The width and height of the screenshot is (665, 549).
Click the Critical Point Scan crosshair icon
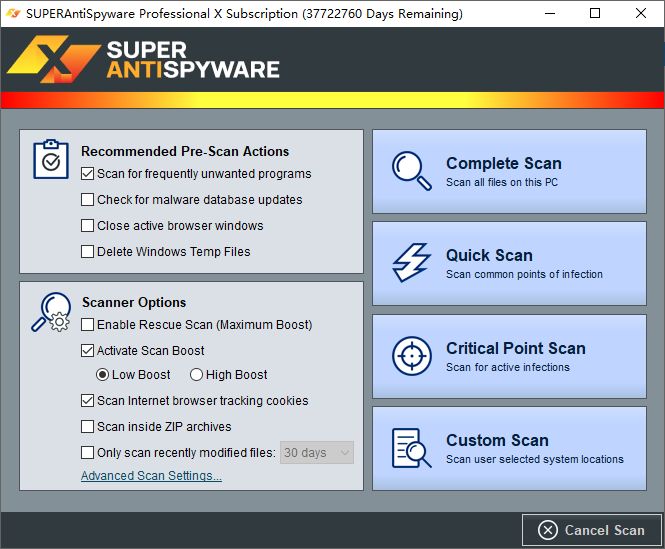[x=411, y=356]
